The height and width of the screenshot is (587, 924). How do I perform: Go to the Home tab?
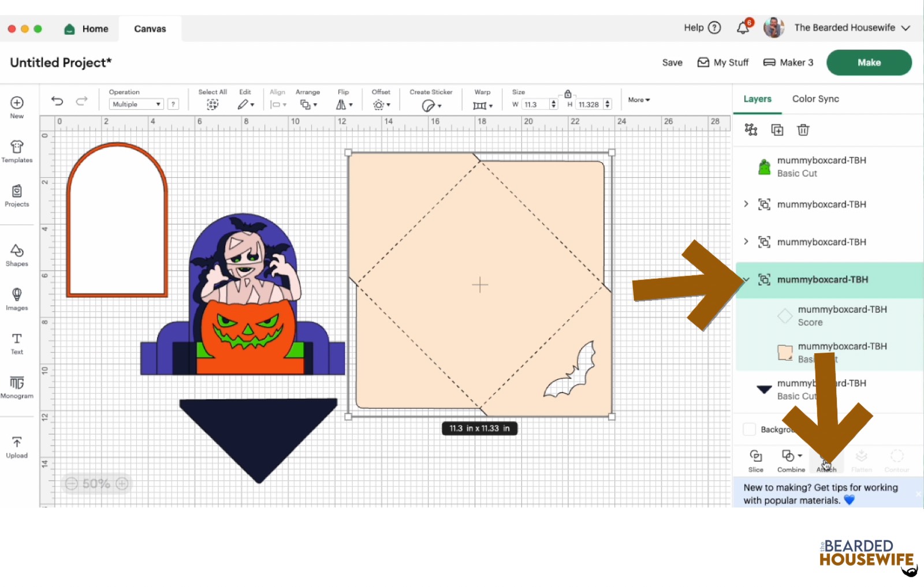point(87,29)
